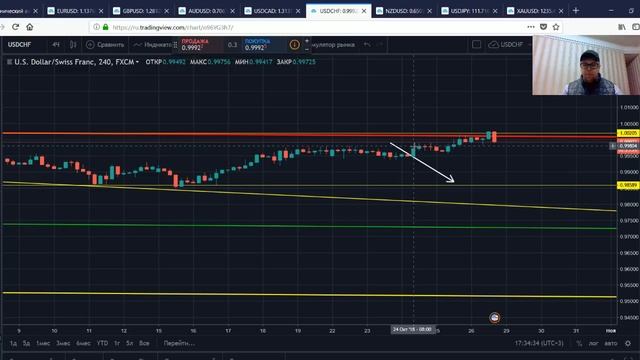Click the undo arrow in toolbar
The width and height of the screenshot is (640, 360).
367,44
